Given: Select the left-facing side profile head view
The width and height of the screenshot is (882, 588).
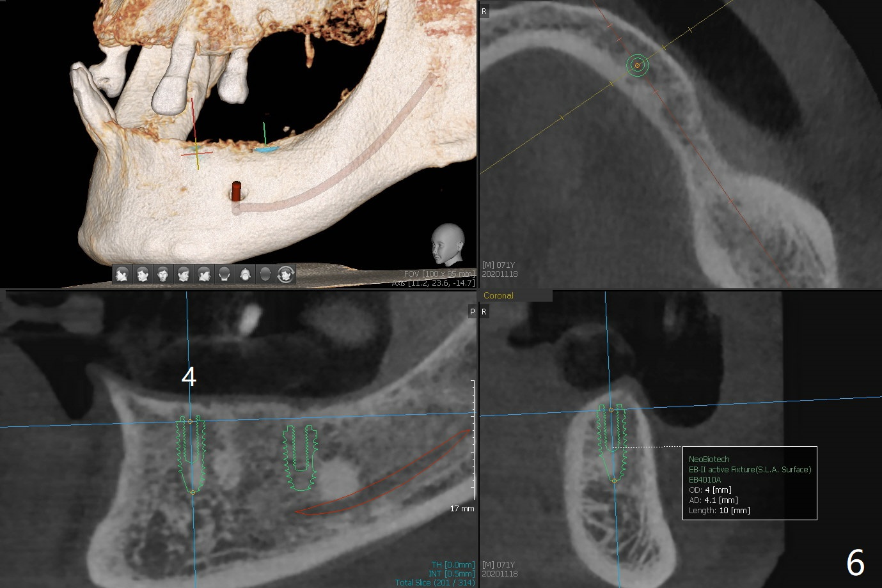Looking at the screenshot, I should 122,274.
